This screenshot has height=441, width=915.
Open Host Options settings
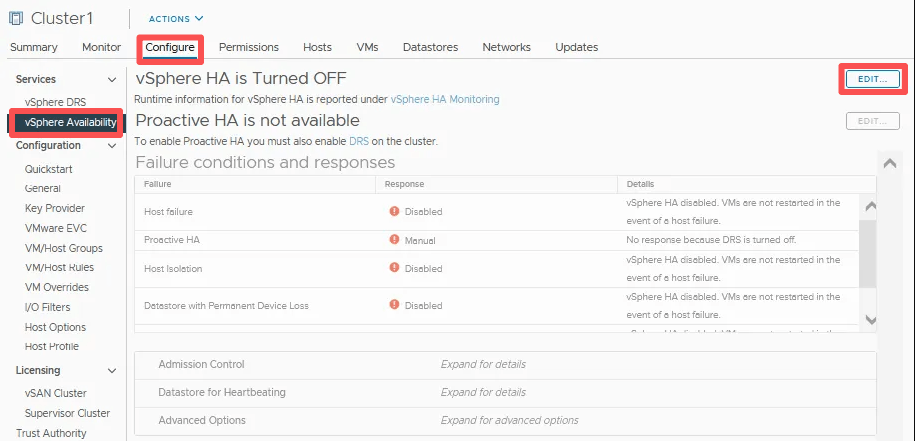tap(55, 327)
